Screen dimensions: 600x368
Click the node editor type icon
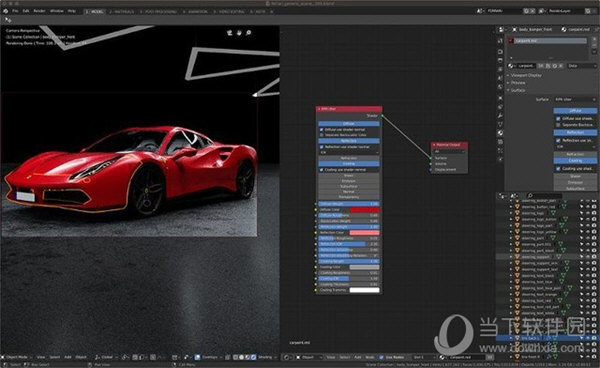287,357
